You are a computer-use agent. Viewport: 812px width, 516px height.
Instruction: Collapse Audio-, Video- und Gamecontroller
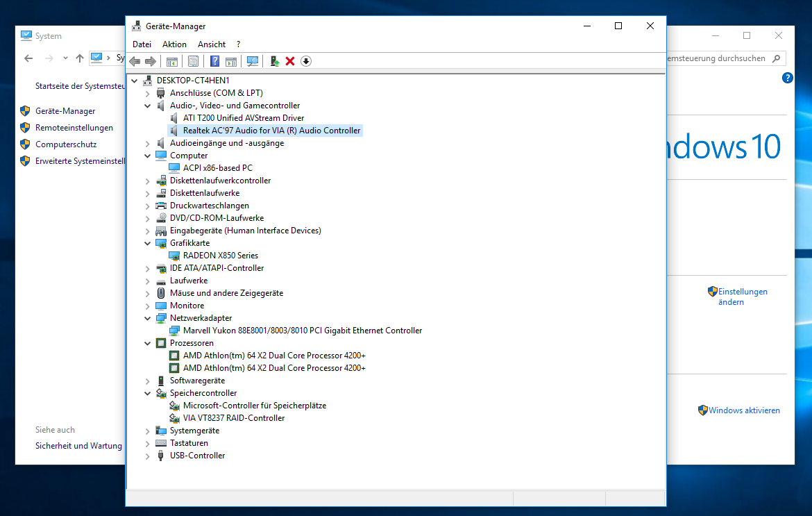pos(148,106)
